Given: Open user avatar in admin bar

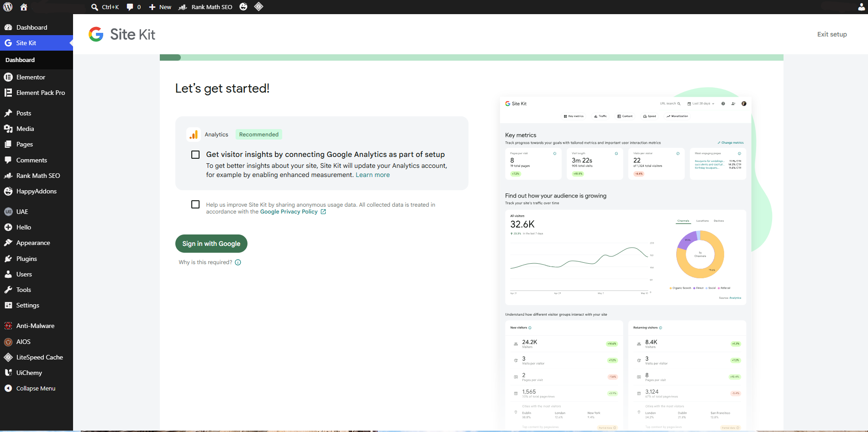Looking at the screenshot, I should pos(861,6).
